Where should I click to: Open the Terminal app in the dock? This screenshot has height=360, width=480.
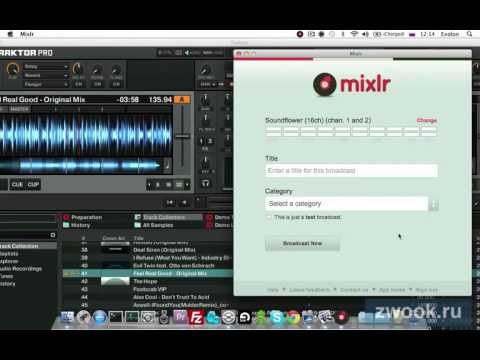pyautogui.click(x=116, y=317)
